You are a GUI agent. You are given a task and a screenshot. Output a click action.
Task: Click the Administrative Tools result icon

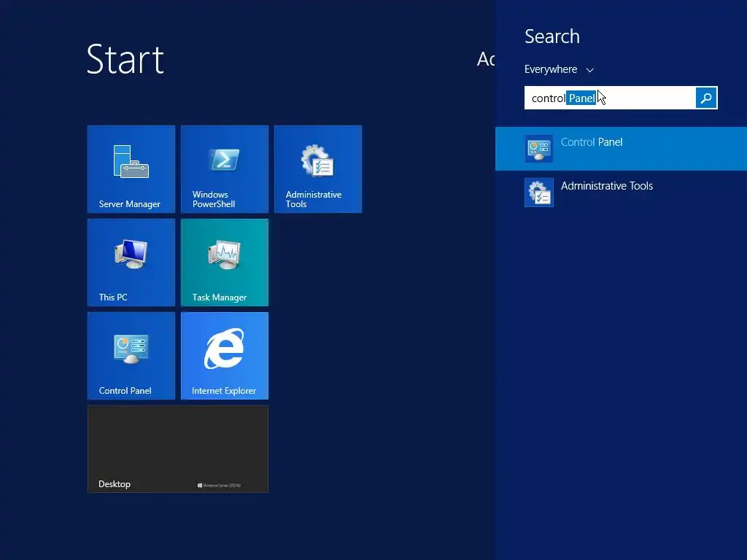[539, 192]
